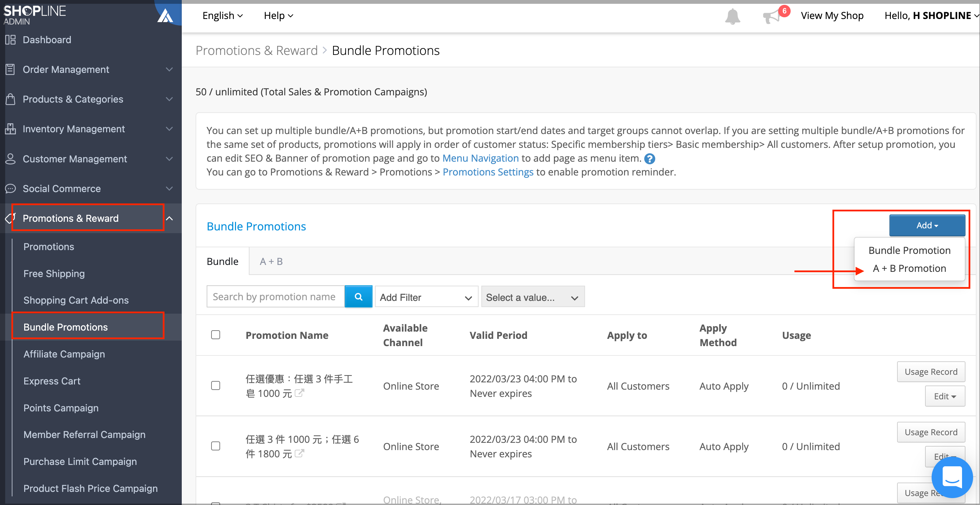Click the blue Add dropdown button
This screenshot has height=505, width=980.
tap(927, 225)
